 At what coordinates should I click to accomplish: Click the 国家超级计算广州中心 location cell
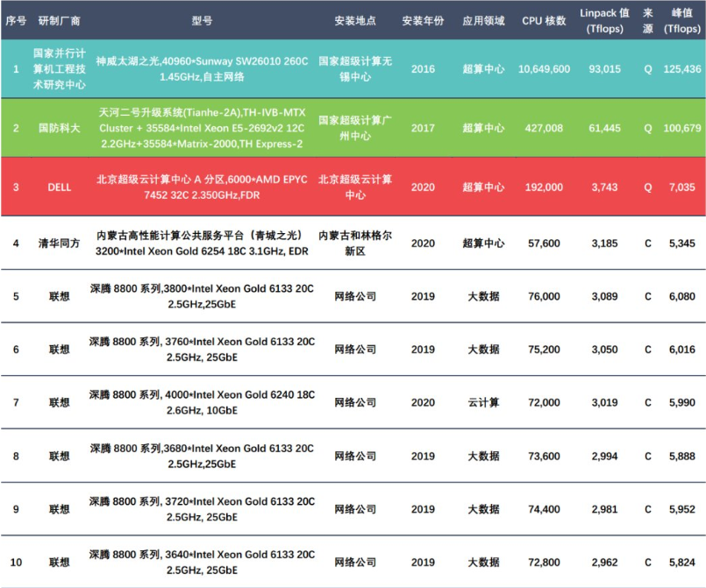click(355, 128)
